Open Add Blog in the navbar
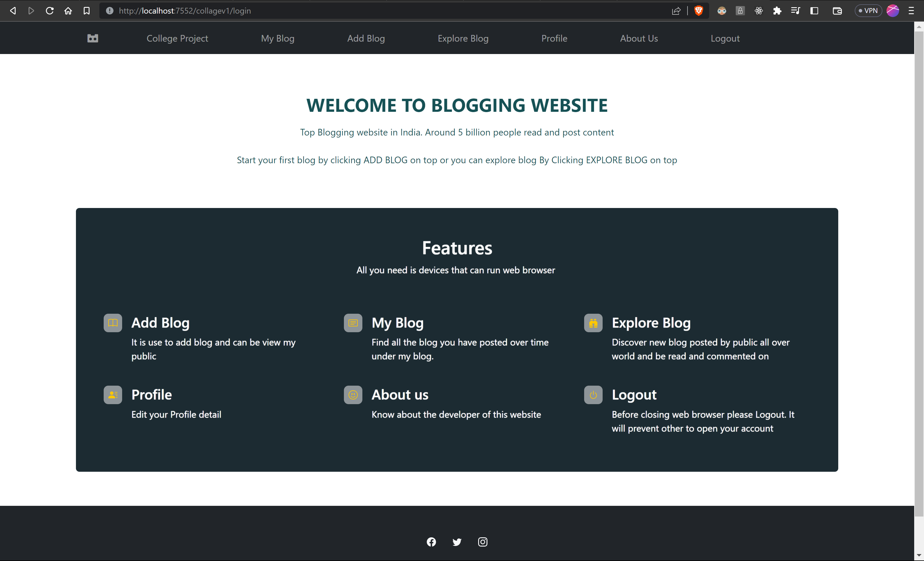The height and width of the screenshot is (561, 924). [366, 38]
